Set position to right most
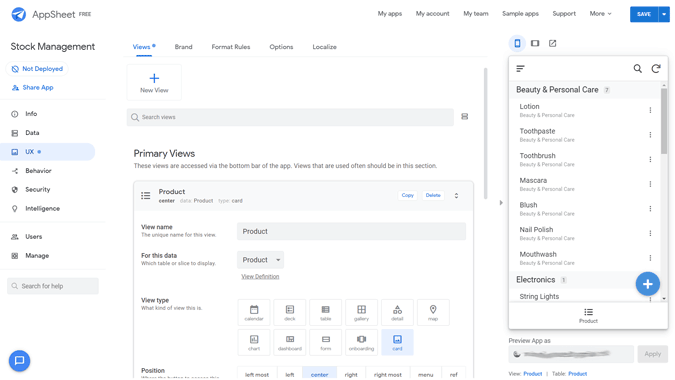Image resolution: width=675 pixels, height=380 pixels. 387,374
